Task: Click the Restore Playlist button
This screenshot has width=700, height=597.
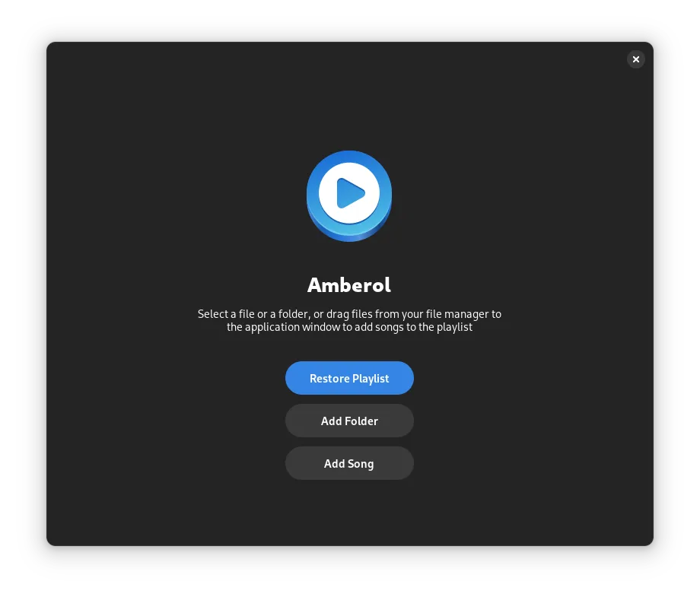Action: pyautogui.click(x=349, y=378)
